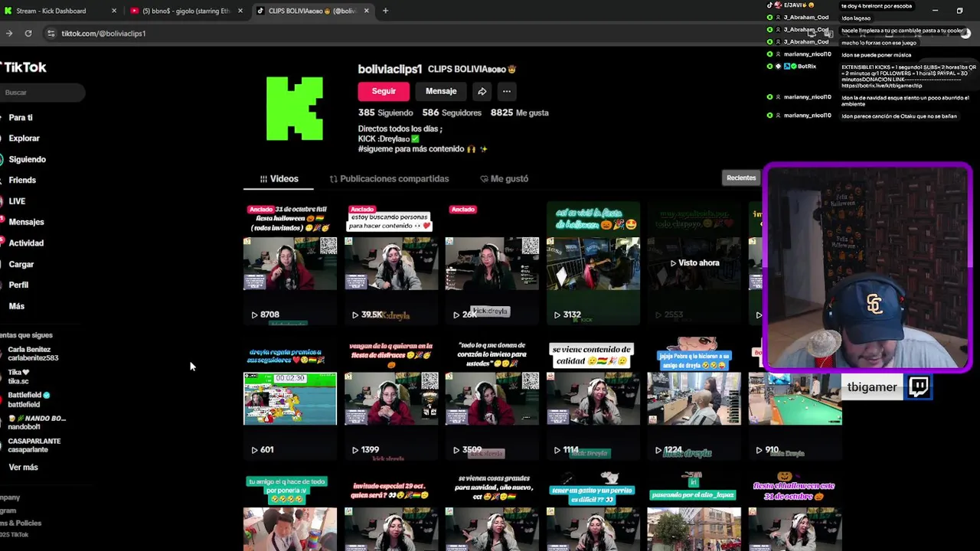Follow the account with Seguir button
980x551 pixels.
point(384,91)
